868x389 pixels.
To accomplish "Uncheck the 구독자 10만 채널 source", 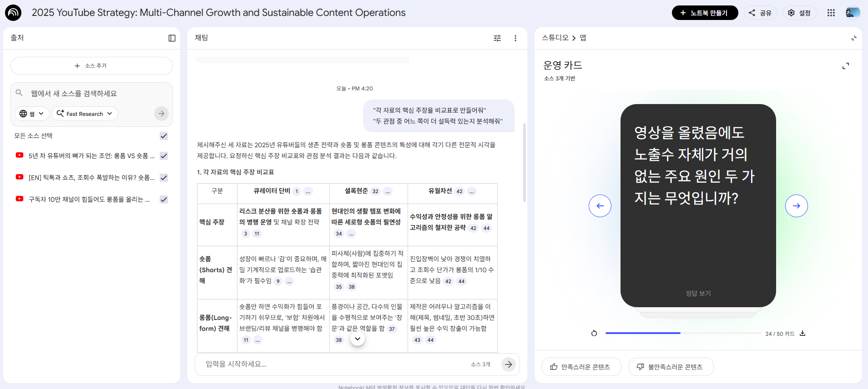I will pyautogui.click(x=164, y=199).
